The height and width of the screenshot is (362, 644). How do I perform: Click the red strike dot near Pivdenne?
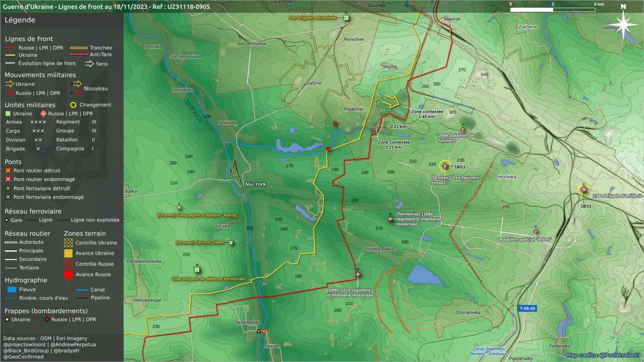(335, 123)
